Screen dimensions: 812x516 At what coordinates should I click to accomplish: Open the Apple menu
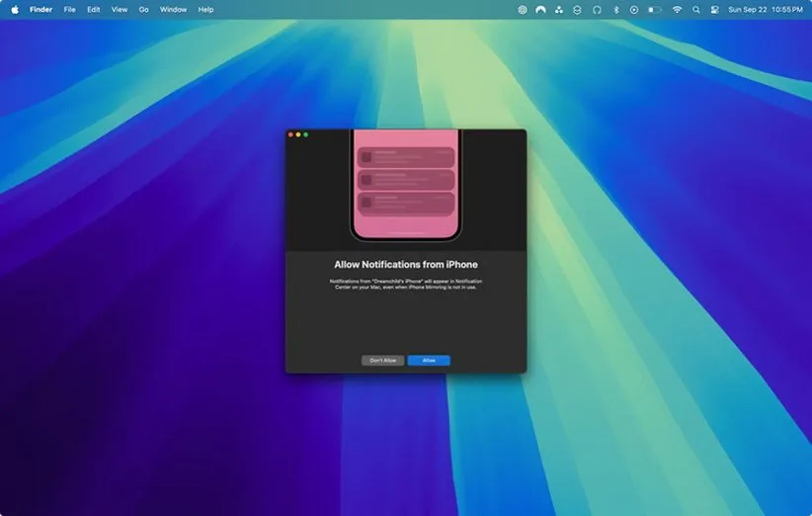coord(15,9)
